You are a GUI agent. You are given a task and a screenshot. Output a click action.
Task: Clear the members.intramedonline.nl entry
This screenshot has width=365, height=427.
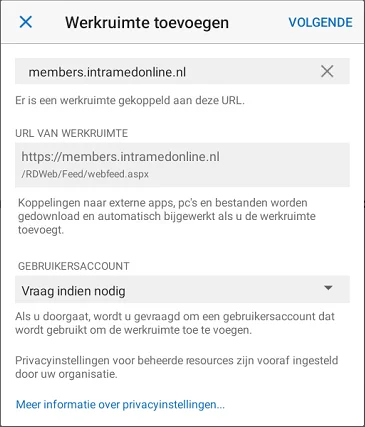point(327,71)
